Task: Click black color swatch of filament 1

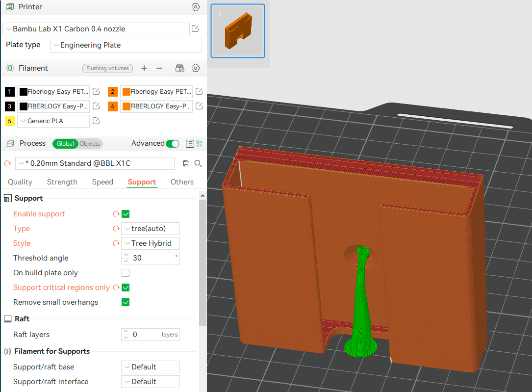Action: (x=24, y=91)
